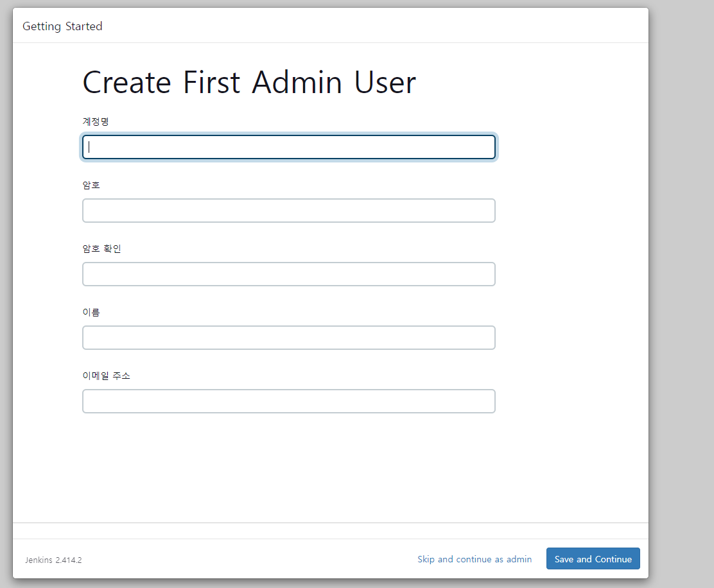Click the 이름 full name field
The image size is (714, 588).
coord(289,338)
